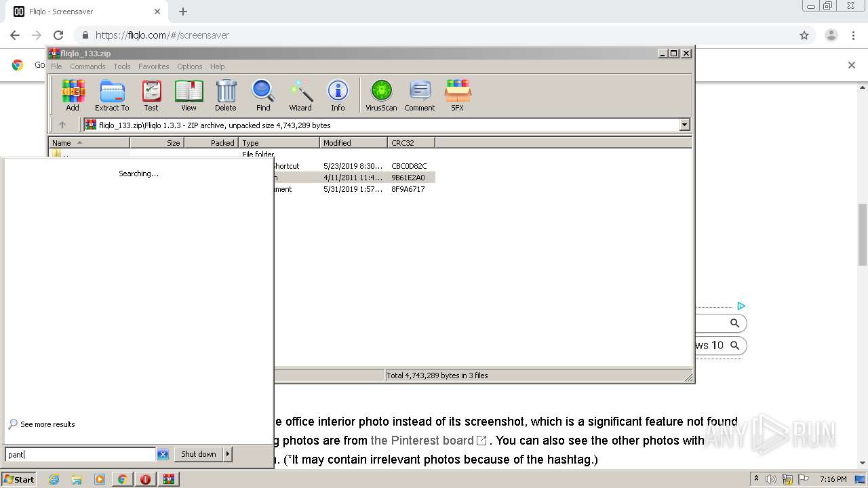
Task: Switch to WinRAR via taskbar icon
Action: 168,479
